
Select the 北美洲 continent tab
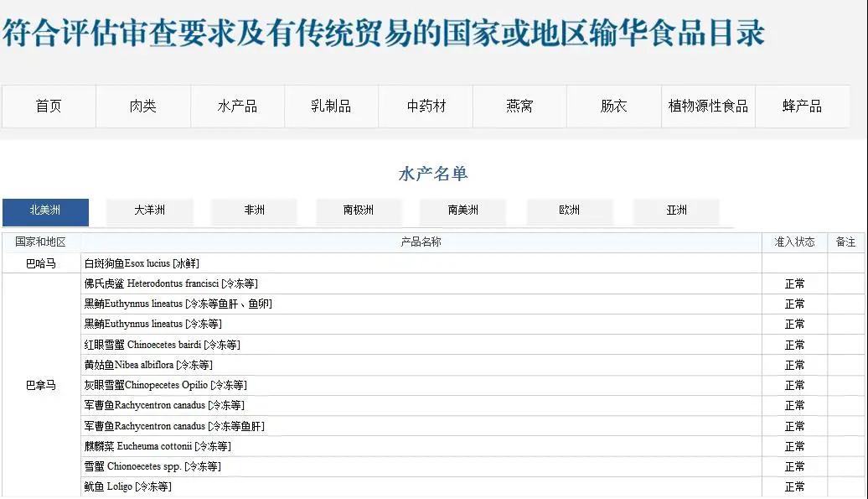tap(45, 211)
